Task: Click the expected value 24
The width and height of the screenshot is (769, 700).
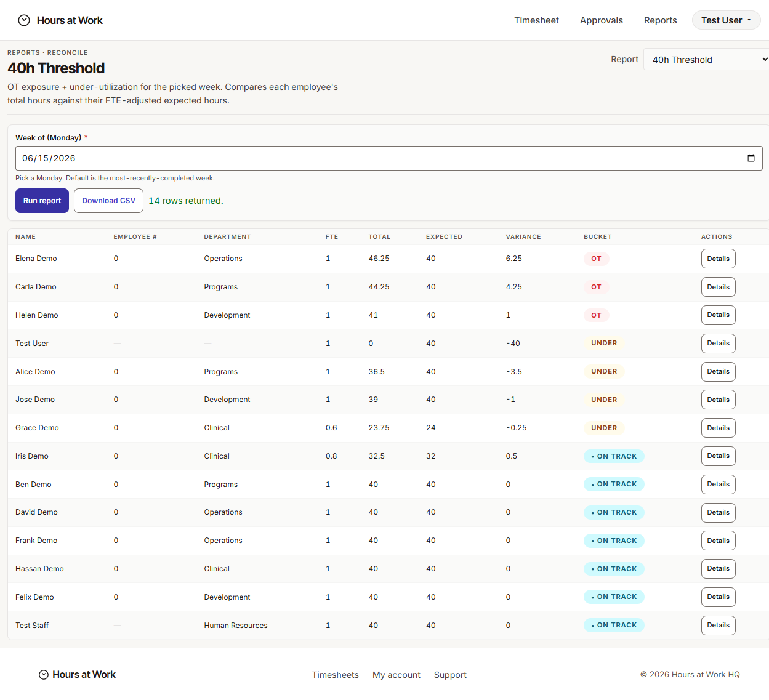Action: click(x=431, y=428)
